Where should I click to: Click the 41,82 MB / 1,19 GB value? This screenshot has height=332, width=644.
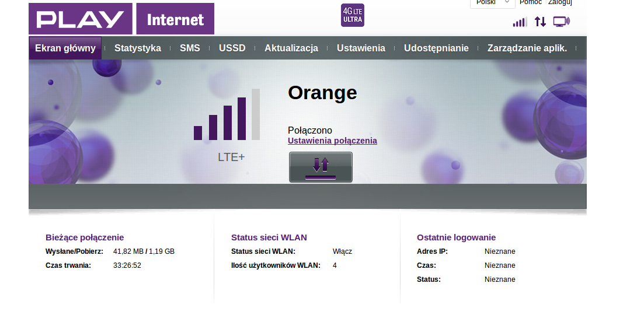tap(144, 251)
